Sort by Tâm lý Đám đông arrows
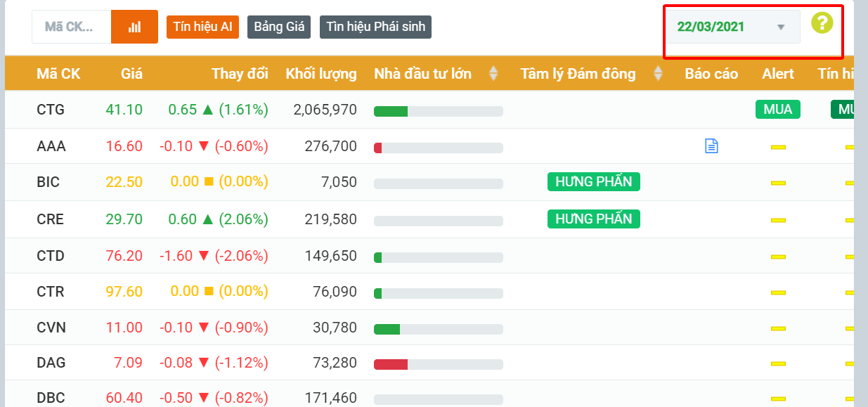The width and height of the screenshot is (868, 407). (658, 73)
